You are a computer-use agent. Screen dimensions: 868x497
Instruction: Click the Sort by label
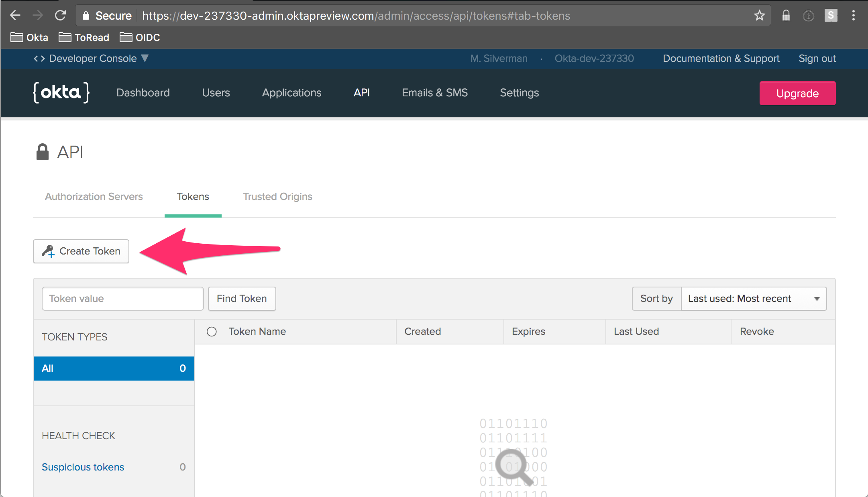tap(656, 299)
